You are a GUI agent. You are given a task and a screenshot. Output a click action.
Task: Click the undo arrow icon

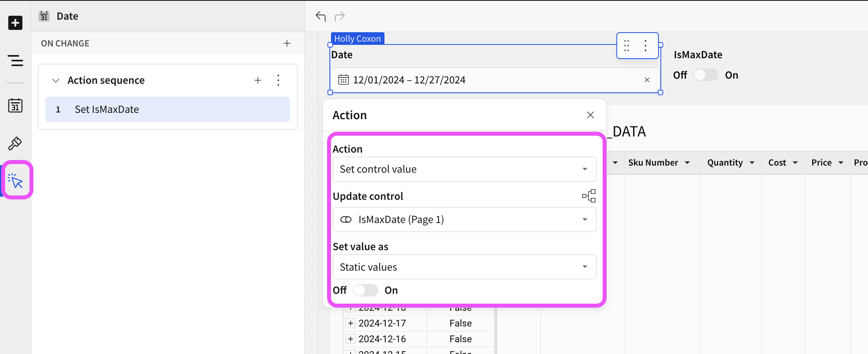pos(321,16)
